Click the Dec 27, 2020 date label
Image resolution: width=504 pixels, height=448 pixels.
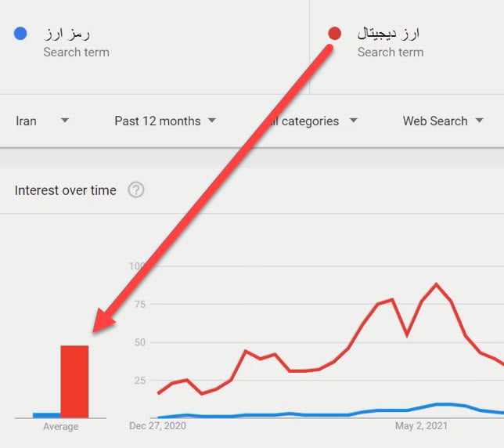157,427
